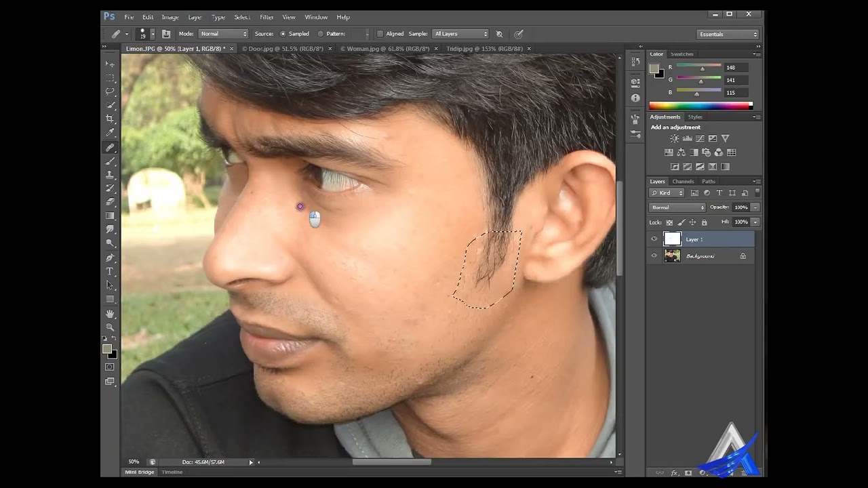Select the Path Selection tool
868x488 pixels.
[110, 285]
